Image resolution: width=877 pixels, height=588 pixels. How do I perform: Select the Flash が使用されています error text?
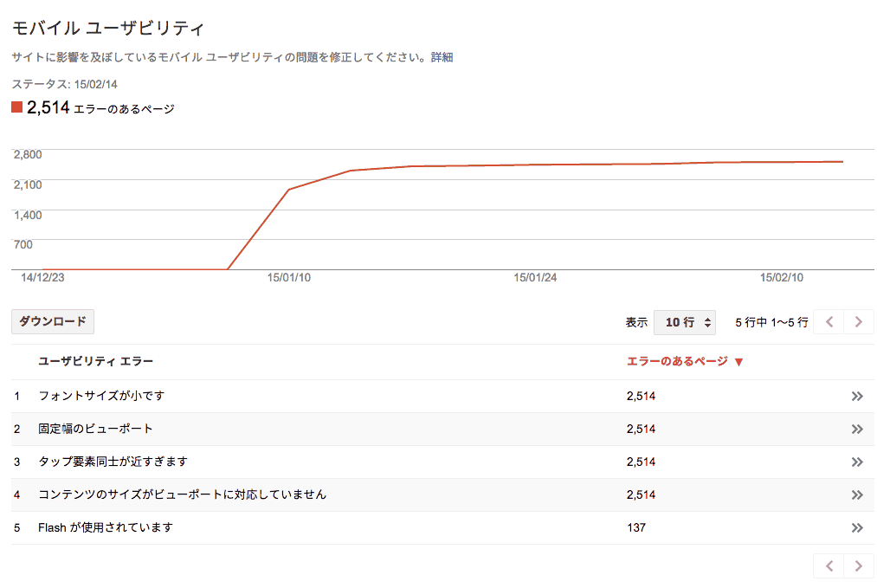pos(106,527)
